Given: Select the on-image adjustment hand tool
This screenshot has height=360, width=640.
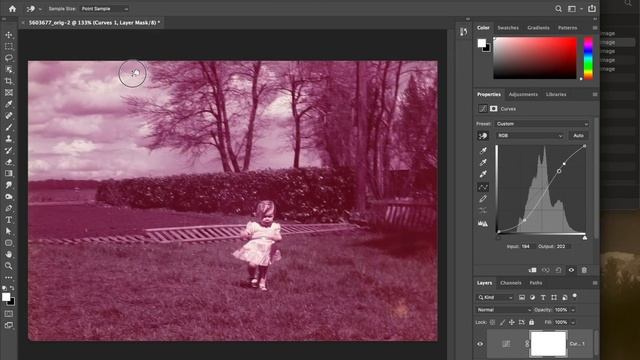Looking at the screenshot, I should pos(483,136).
